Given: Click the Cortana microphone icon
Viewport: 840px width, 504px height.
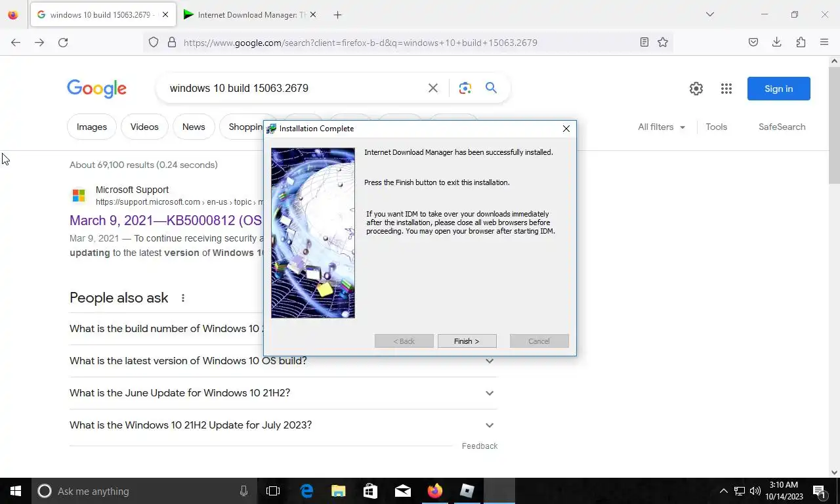Looking at the screenshot, I should coord(243,491).
